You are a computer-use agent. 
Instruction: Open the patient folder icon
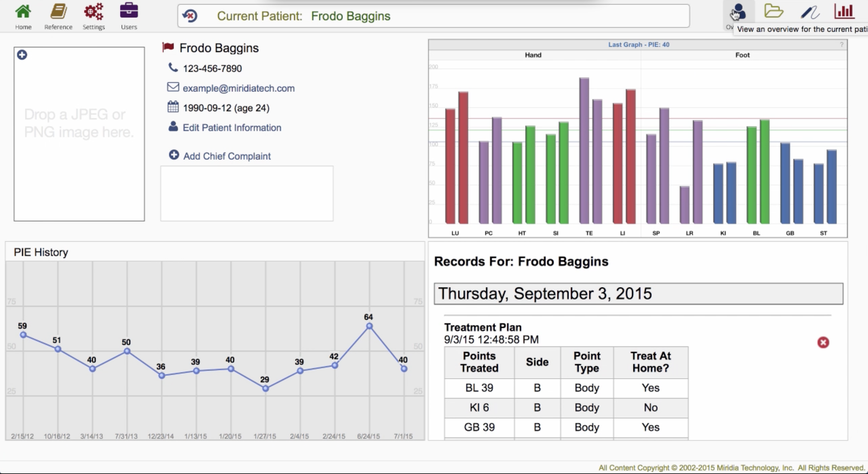[x=773, y=11]
